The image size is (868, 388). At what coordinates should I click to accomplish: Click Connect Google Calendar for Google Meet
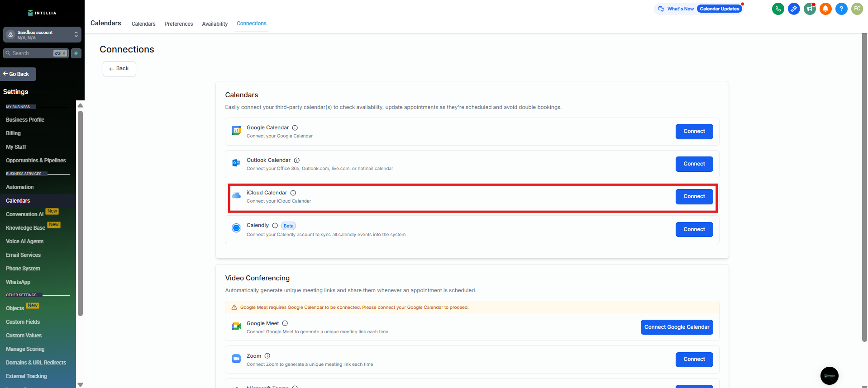pyautogui.click(x=677, y=327)
